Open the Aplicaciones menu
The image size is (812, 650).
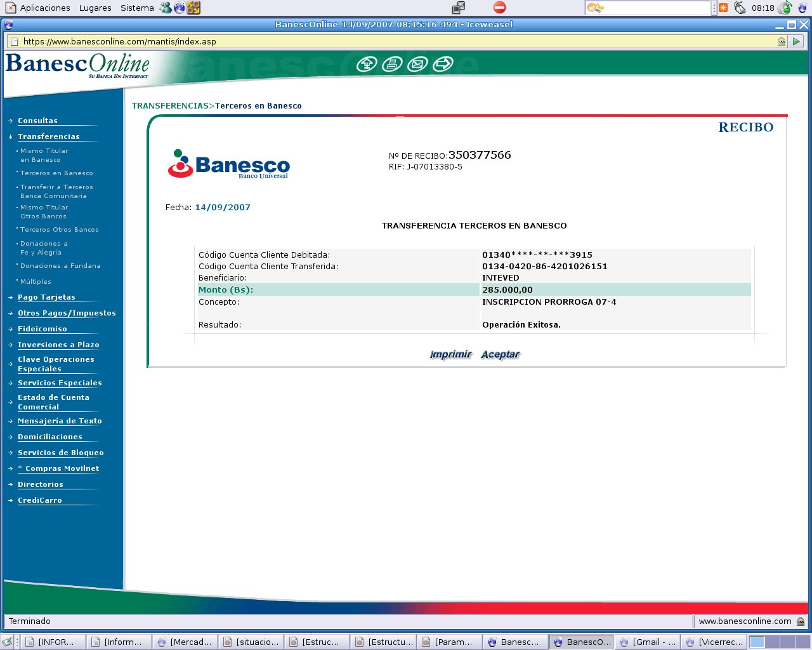pos(45,8)
